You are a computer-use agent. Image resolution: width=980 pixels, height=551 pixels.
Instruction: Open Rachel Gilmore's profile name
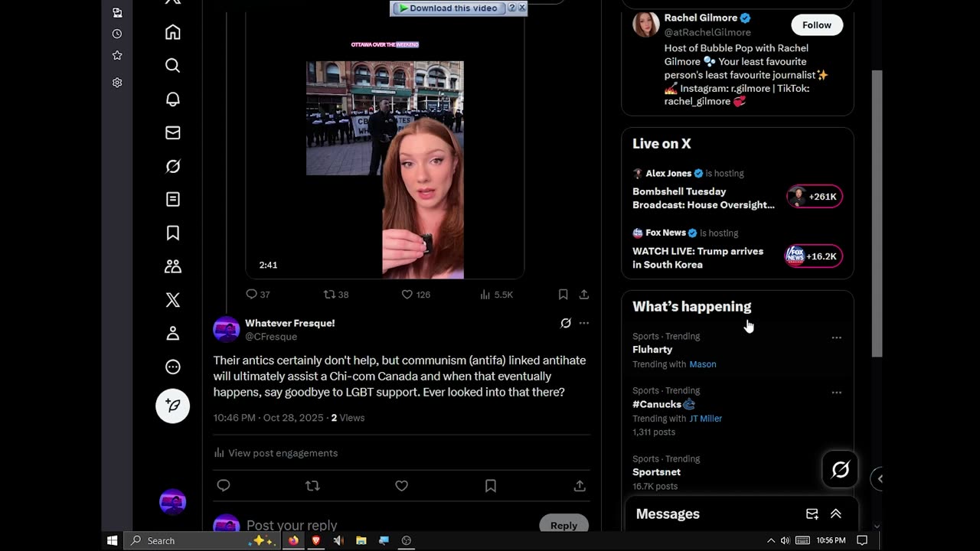pos(701,18)
